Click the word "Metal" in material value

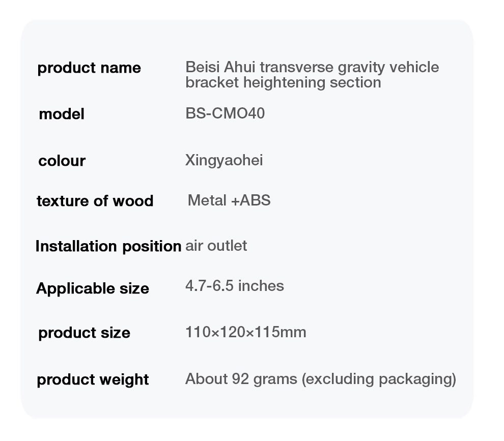[x=207, y=200]
